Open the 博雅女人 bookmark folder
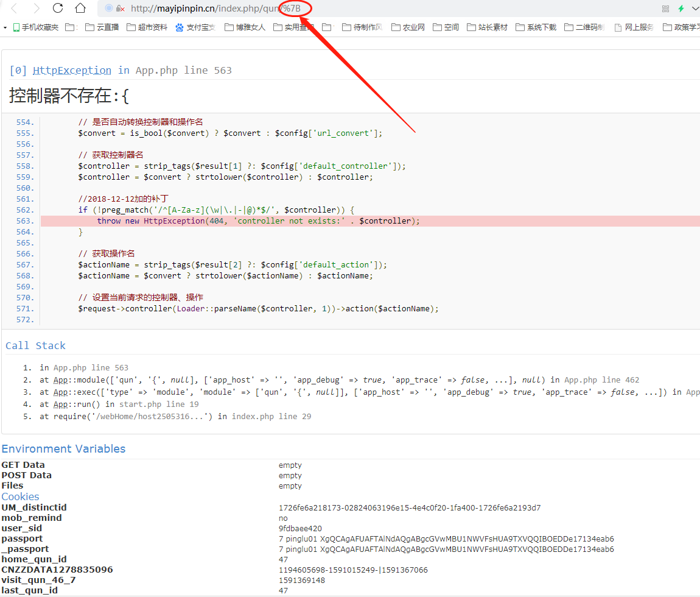 point(245,27)
